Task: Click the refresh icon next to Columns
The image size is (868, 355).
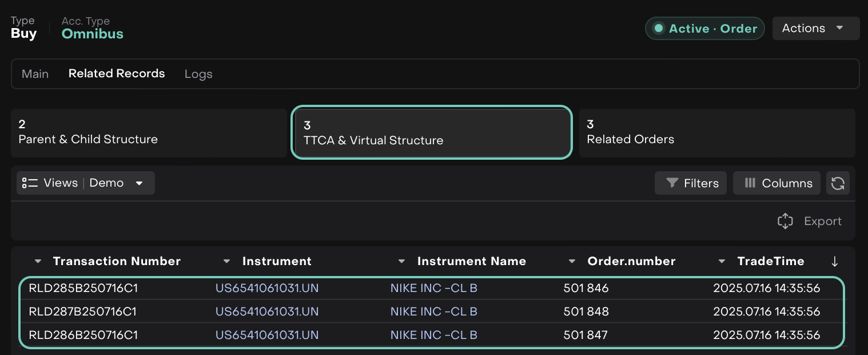Action: [838, 183]
